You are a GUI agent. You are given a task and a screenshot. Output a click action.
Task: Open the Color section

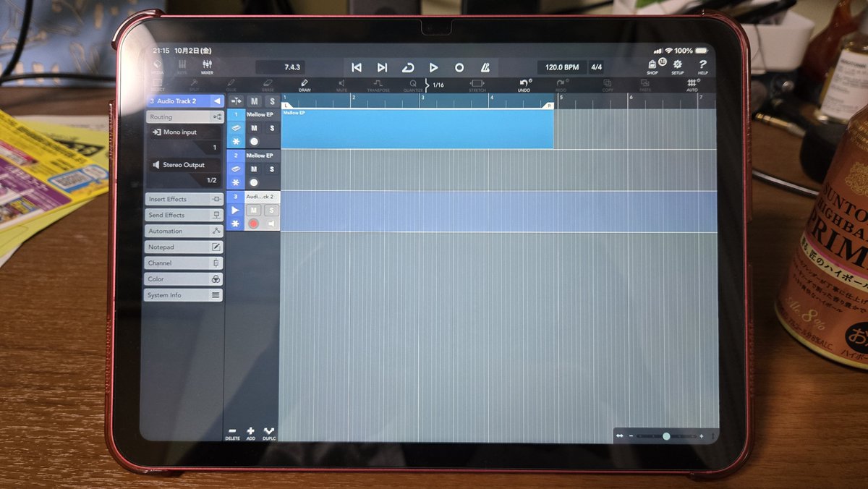coord(184,279)
